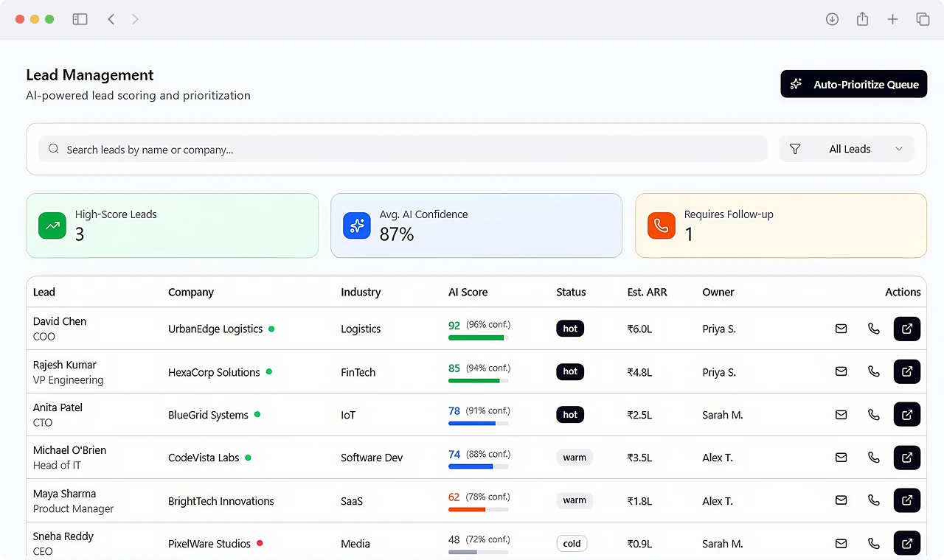The height and width of the screenshot is (560, 944).
Task: Click the Avg. AI Confidence card
Action: 476,225
